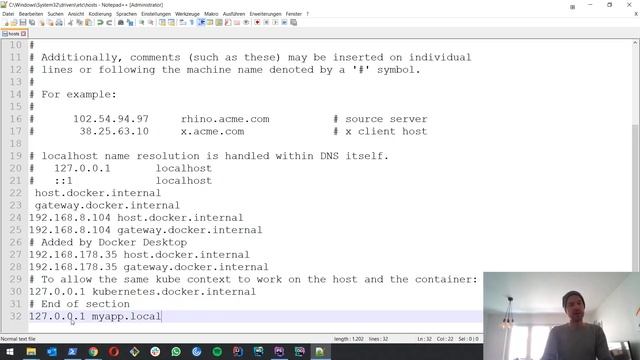Open the Find dialog icon
This screenshot has width=640, height=360.
(x=121, y=22)
